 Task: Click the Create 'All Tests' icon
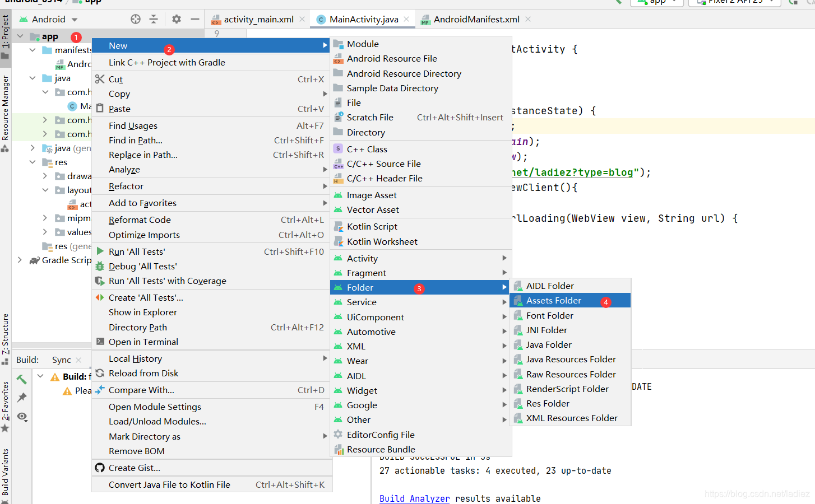click(x=100, y=297)
